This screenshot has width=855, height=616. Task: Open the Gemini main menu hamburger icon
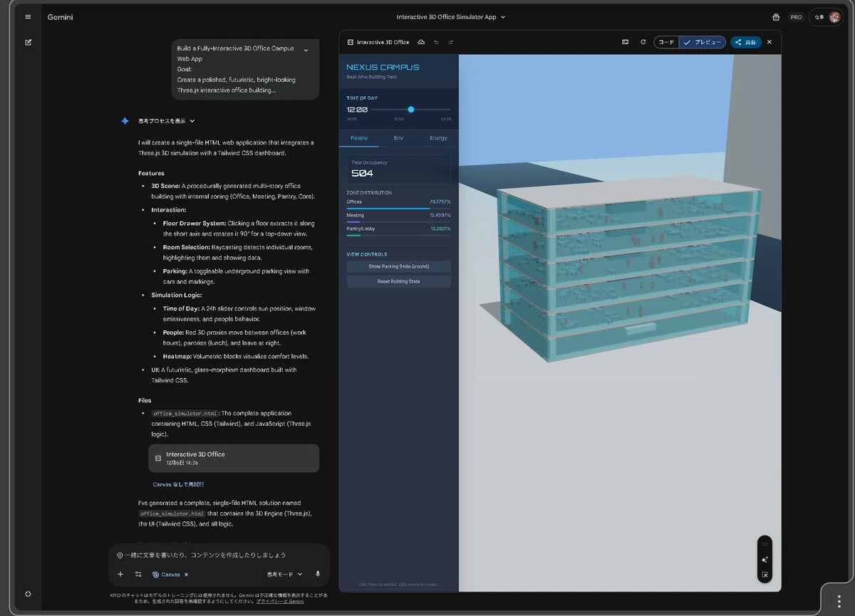coord(28,17)
